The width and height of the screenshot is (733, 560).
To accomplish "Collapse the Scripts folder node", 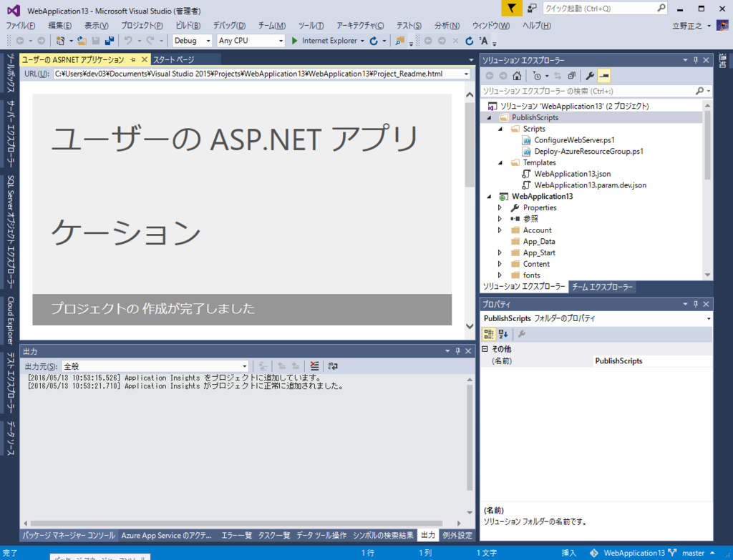I will pyautogui.click(x=500, y=129).
